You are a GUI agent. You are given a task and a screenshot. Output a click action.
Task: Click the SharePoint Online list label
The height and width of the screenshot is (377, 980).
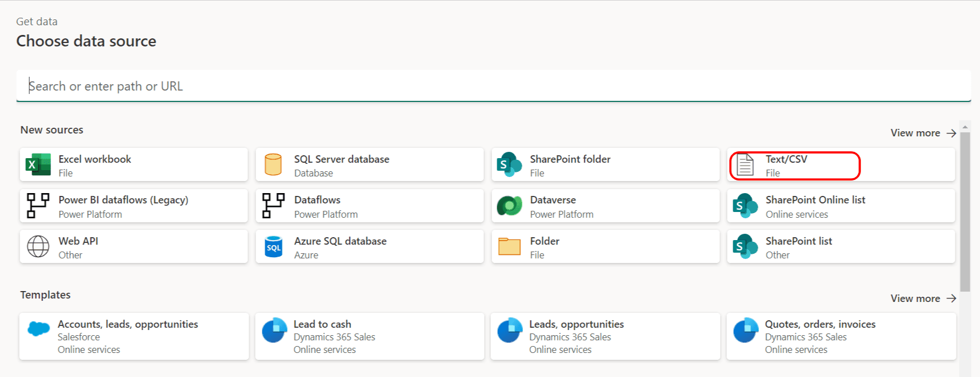(x=816, y=200)
